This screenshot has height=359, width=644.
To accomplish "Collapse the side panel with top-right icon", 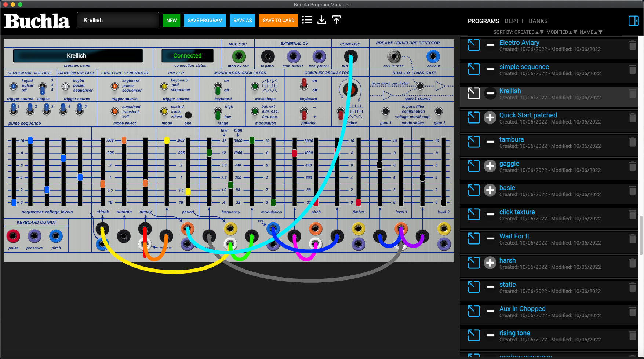I will pyautogui.click(x=633, y=21).
